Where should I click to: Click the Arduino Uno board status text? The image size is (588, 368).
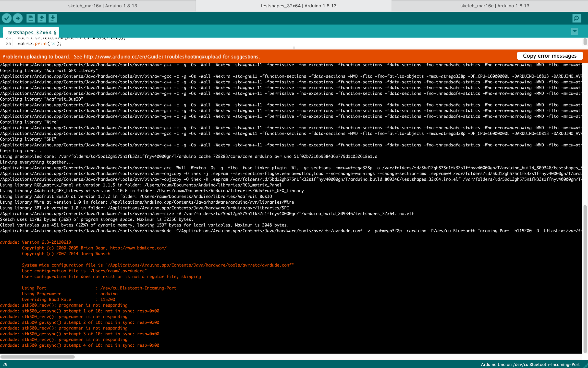coord(530,365)
